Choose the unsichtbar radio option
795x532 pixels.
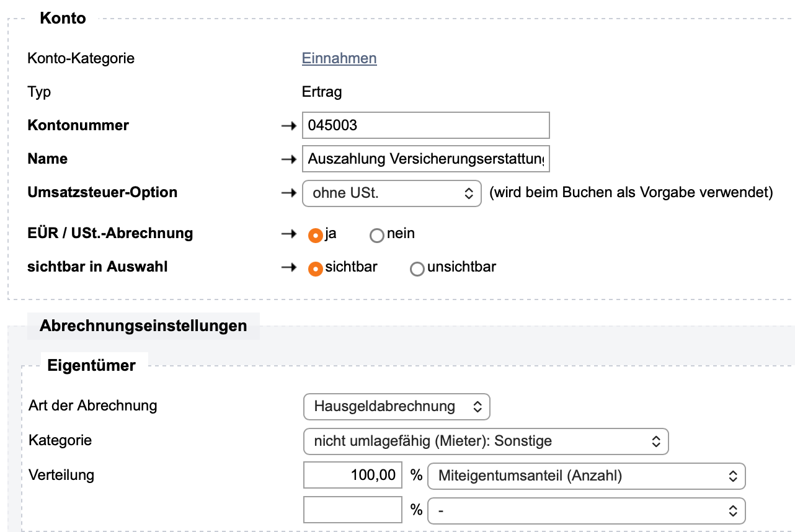tap(417, 269)
